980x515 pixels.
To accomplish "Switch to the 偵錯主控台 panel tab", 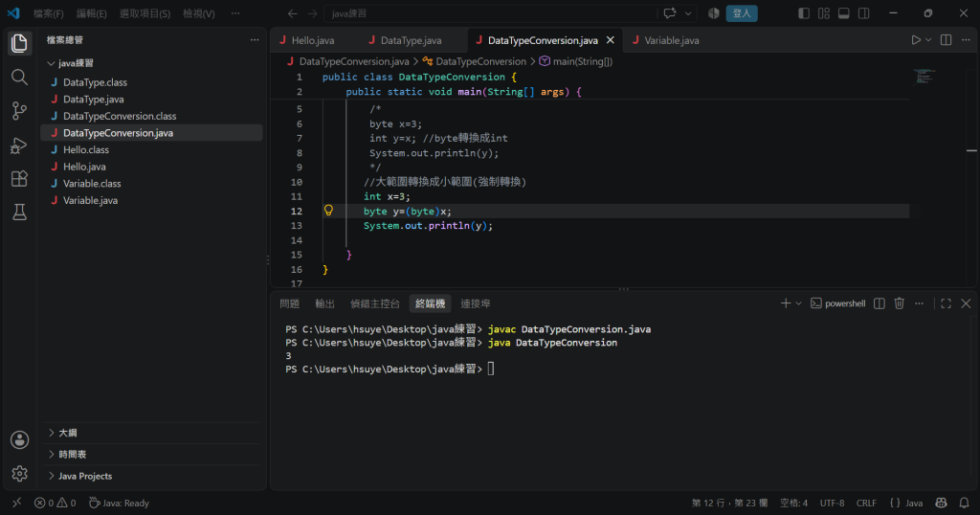I will (x=374, y=303).
